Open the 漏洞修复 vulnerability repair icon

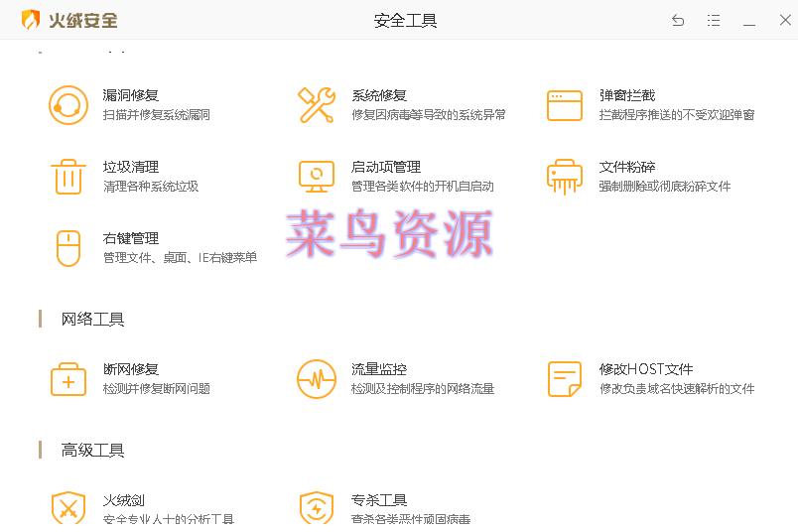click(68, 105)
